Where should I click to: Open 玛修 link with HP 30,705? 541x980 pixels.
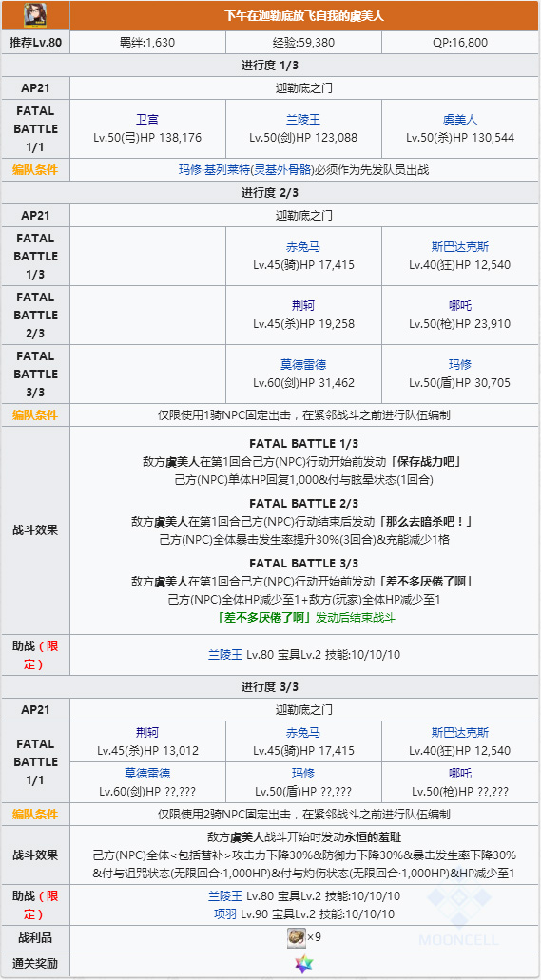pos(459,365)
